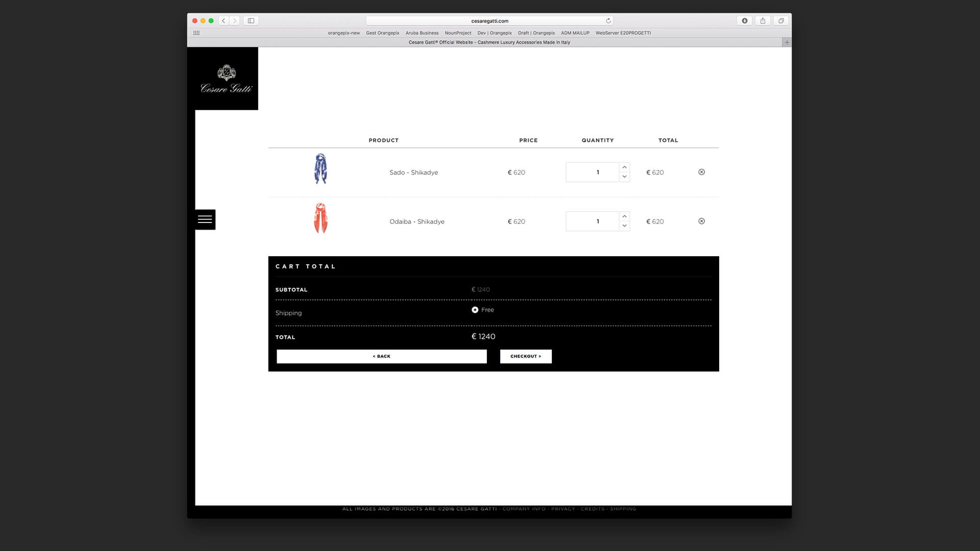980x551 pixels.
Task: Open ADM MAILUP bookmark
Action: pos(575,33)
